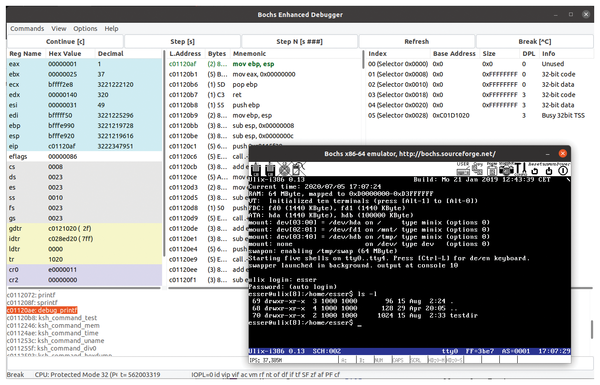
Task: Expand the Options menu
Action: pos(85,29)
